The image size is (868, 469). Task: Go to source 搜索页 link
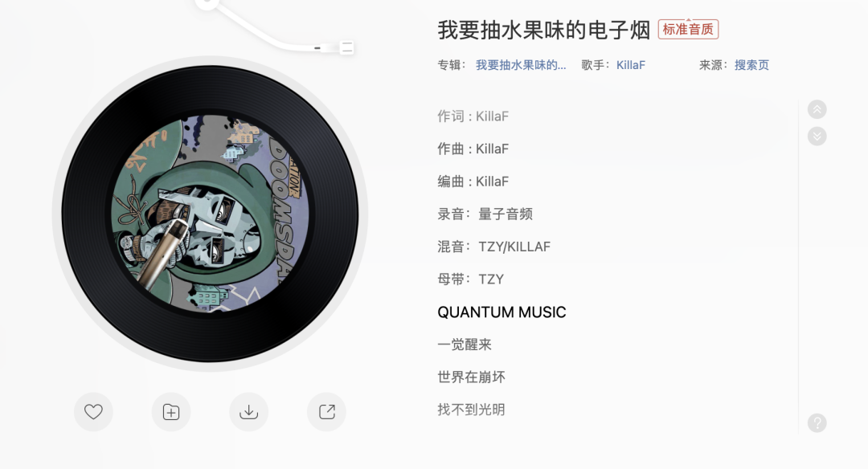pos(751,65)
